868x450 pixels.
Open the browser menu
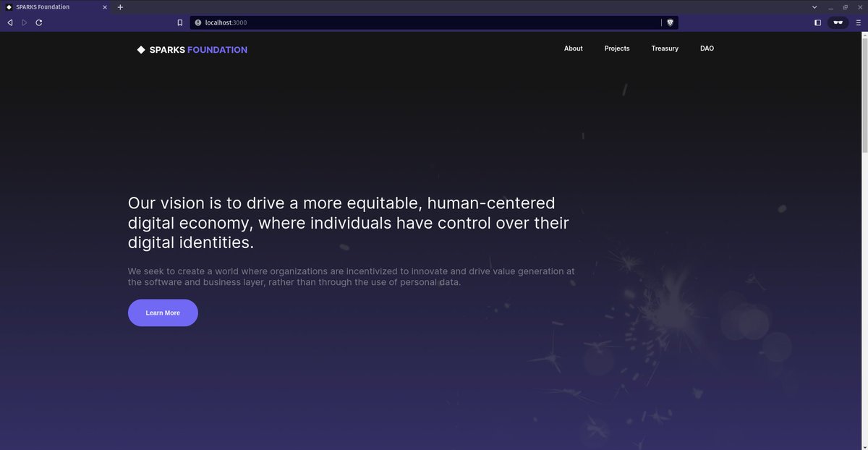point(859,22)
